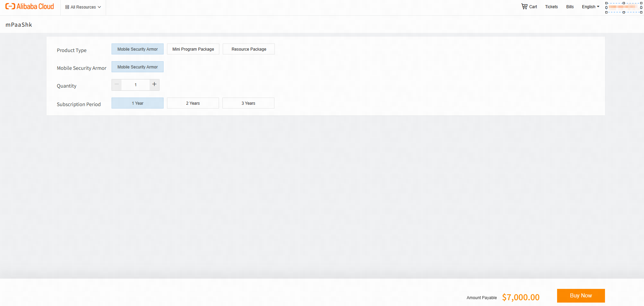
Task: Click the Amount Payable label
Action: (x=481, y=298)
